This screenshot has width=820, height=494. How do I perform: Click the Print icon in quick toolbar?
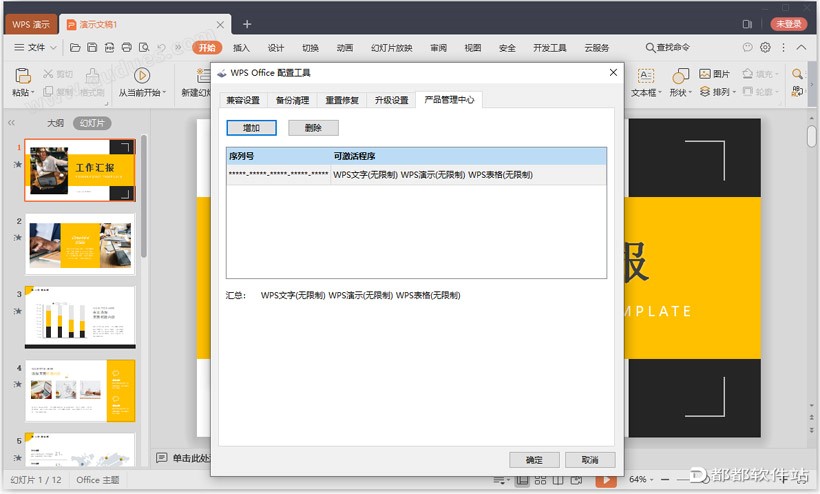[x=127, y=48]
